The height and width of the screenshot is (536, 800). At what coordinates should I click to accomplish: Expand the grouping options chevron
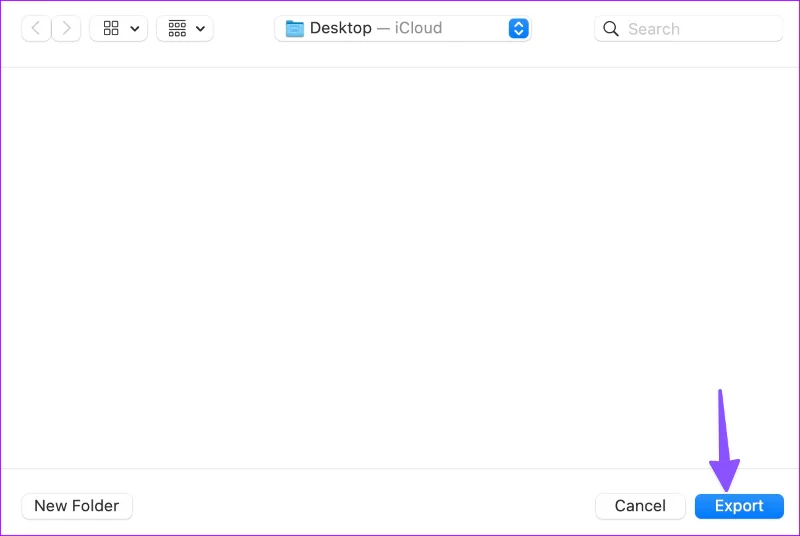click(201, 29)
